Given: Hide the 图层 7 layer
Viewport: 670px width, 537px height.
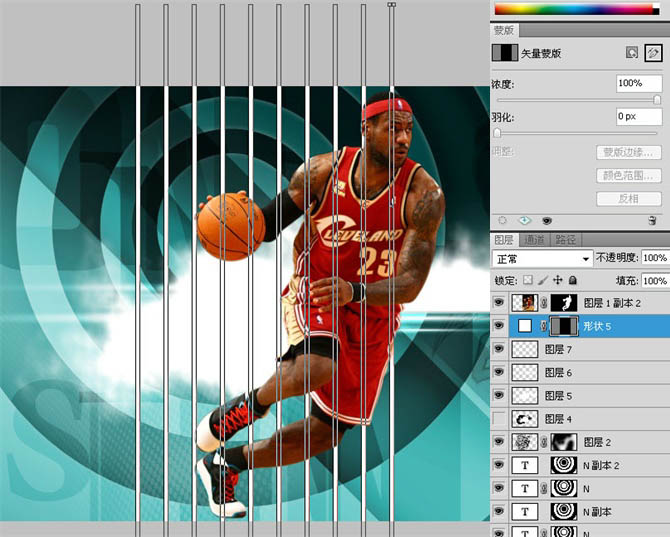Looking at the screenshot, I should point(499,349).
